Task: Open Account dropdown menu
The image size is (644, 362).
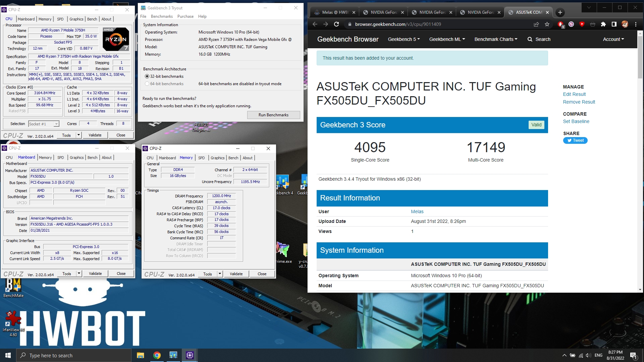Action: point(613,39)
